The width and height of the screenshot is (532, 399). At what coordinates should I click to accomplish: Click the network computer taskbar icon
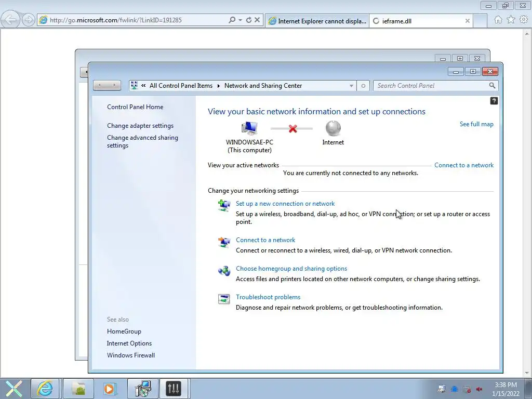(x=143, y=389)
